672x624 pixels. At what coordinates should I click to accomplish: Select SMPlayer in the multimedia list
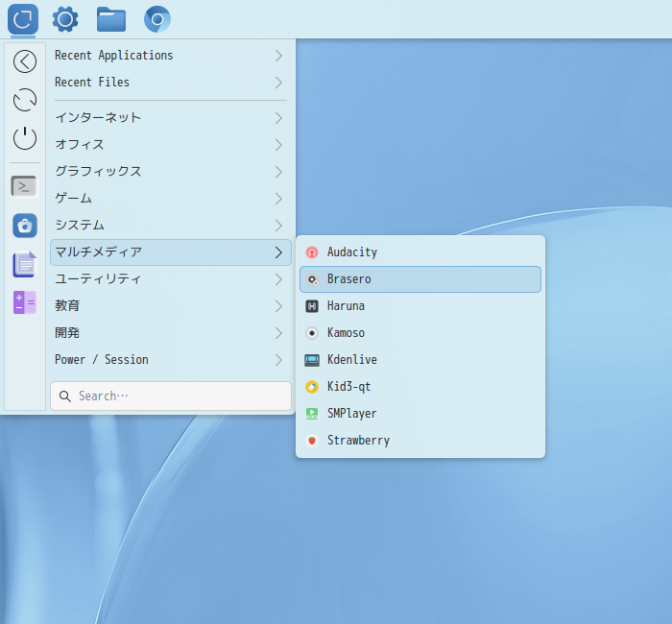tap(351, 414)
